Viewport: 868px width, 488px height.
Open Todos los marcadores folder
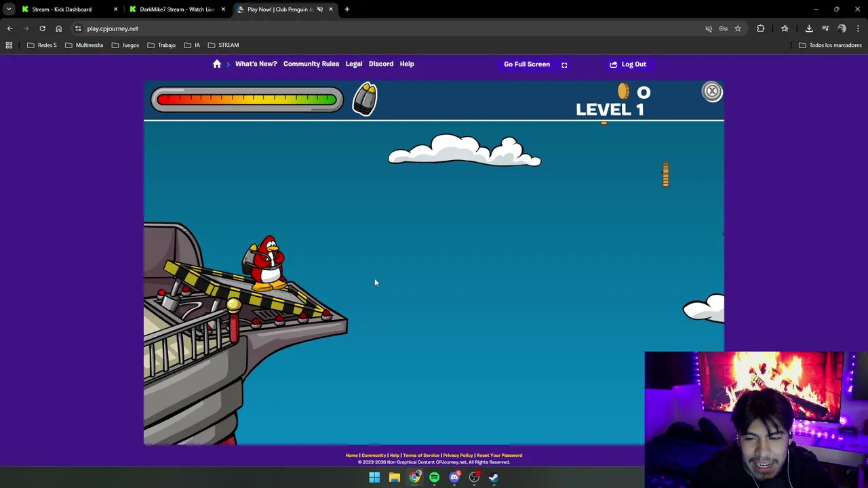pyautogui.click(x=830, y=45)
